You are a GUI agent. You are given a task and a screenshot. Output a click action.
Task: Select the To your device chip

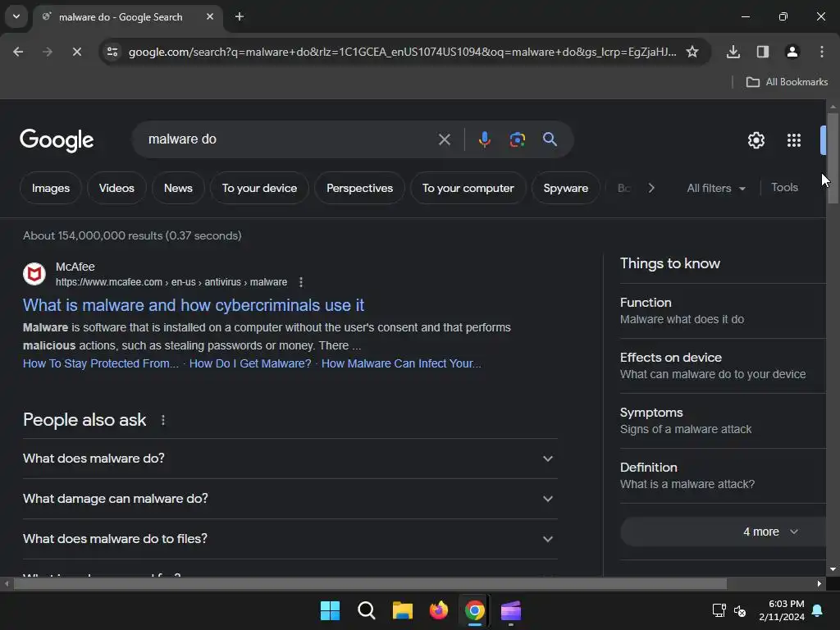tap(259, 188)
